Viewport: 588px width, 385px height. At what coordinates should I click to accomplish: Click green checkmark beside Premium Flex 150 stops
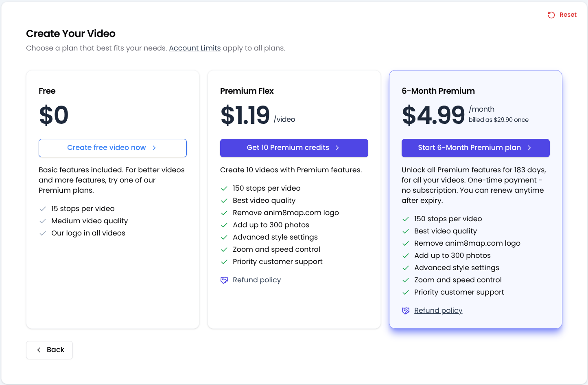(224, 189)
